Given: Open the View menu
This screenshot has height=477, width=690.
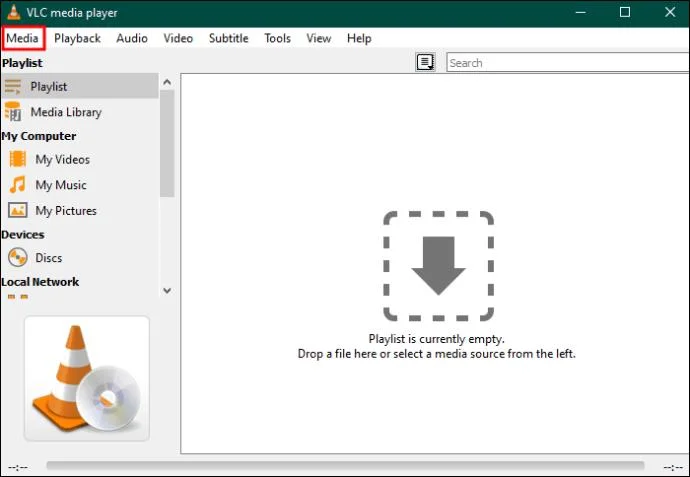Looking at the screenshot, I should [319, 38].
